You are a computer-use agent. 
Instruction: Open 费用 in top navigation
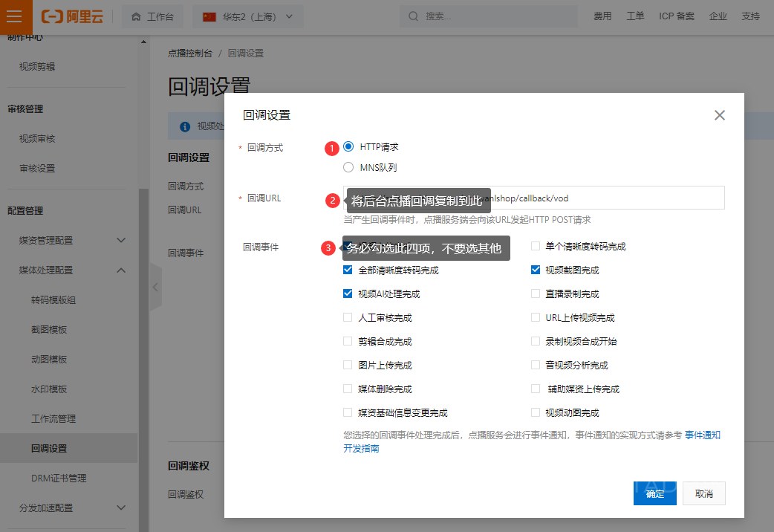pos(602,16)
